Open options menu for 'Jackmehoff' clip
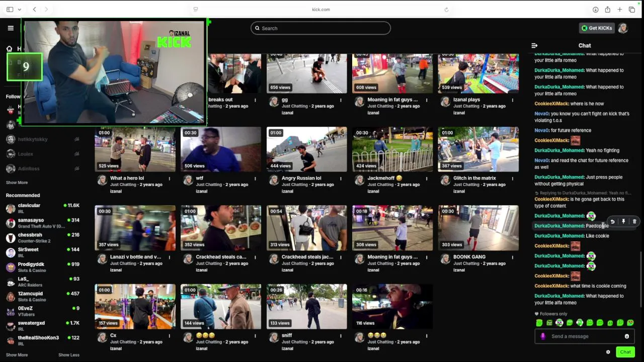This screenshot has height=362, width=644. pyautogui.click(x=427, y=178)
